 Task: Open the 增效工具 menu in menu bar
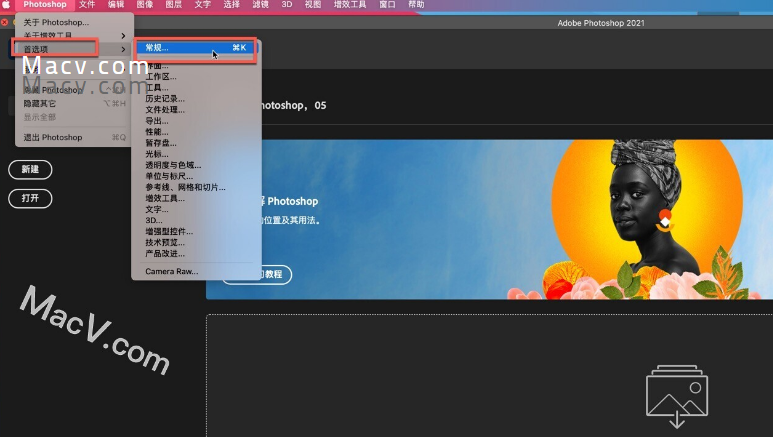pos(350,4)
